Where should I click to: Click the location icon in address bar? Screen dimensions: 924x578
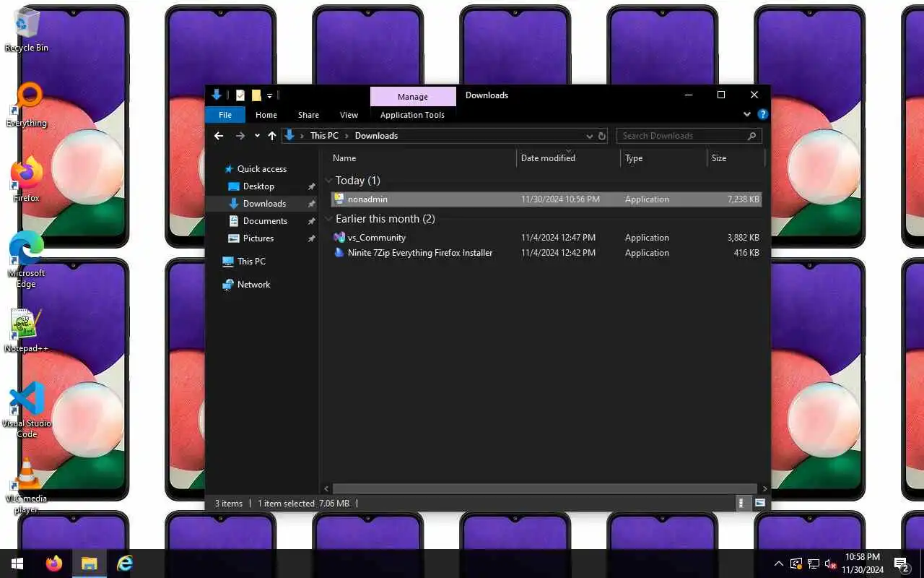pyautogui.click(x=289, y=136)
